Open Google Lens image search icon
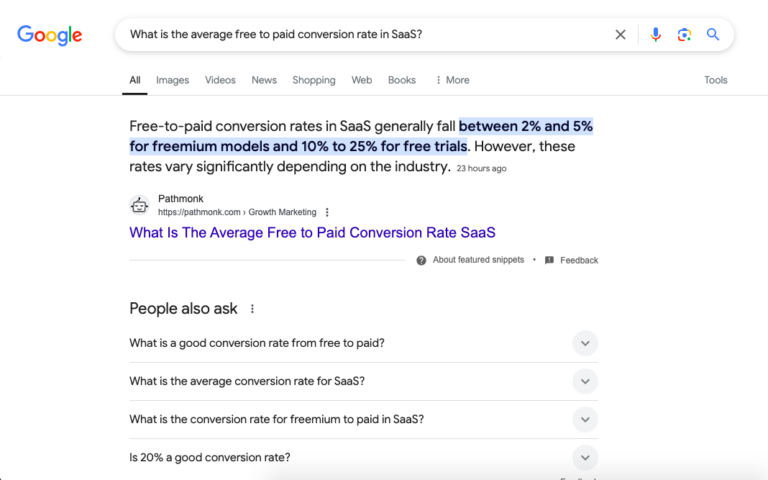The image size is (768, 480). pyautogui.click(x=684, y=34)
